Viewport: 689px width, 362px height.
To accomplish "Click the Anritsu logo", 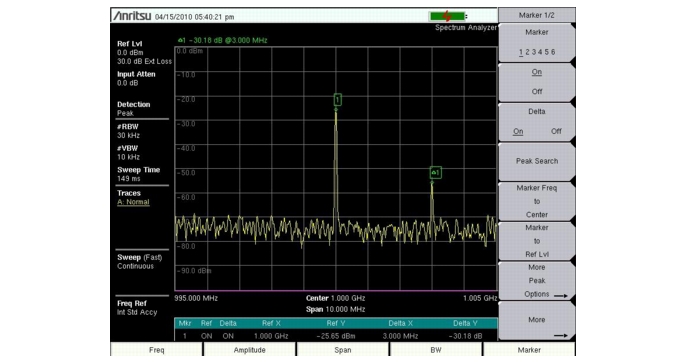I will click(132, 16).
